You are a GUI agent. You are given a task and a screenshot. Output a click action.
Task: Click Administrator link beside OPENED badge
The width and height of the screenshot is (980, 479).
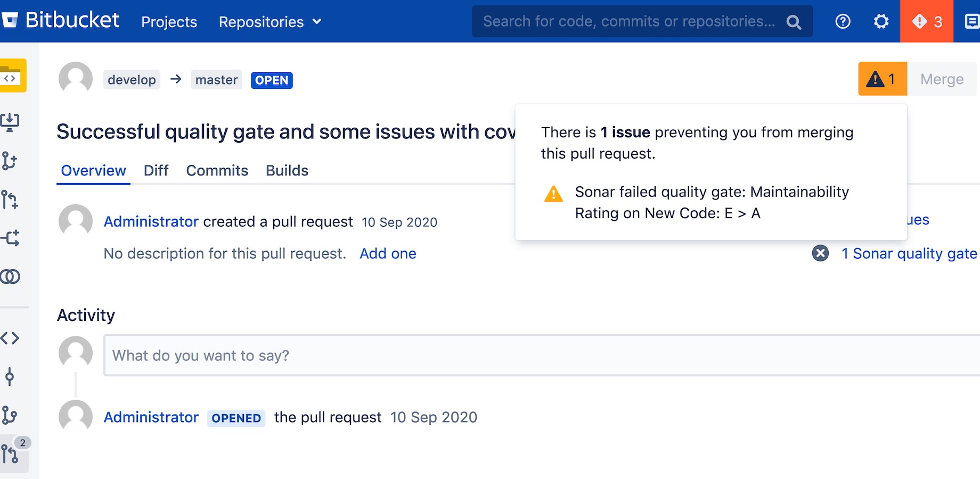[151, 417]
